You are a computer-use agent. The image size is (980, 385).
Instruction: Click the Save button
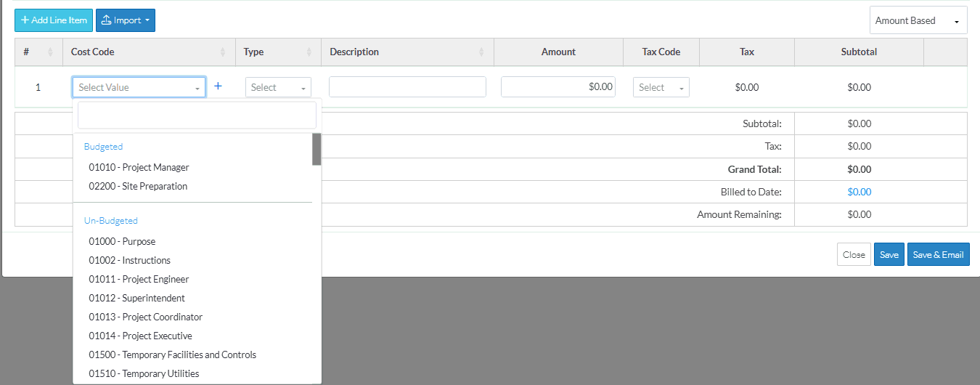[889, 254]
